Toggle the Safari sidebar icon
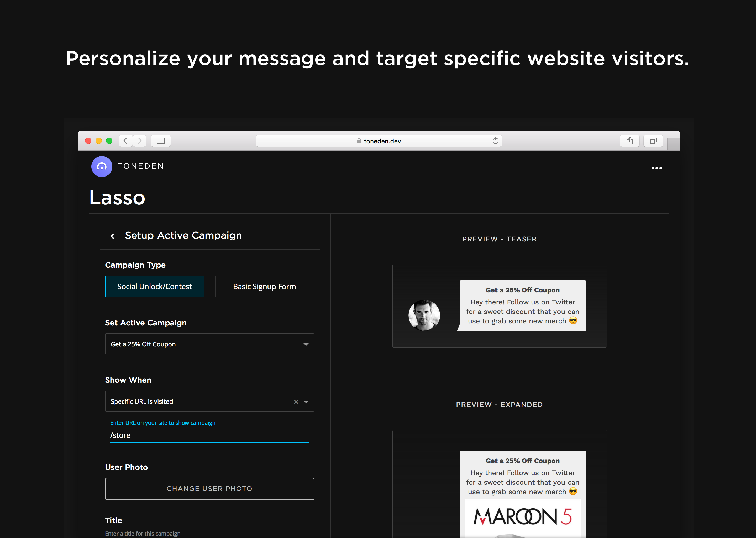The image size is (756, 538). [161, 141]
